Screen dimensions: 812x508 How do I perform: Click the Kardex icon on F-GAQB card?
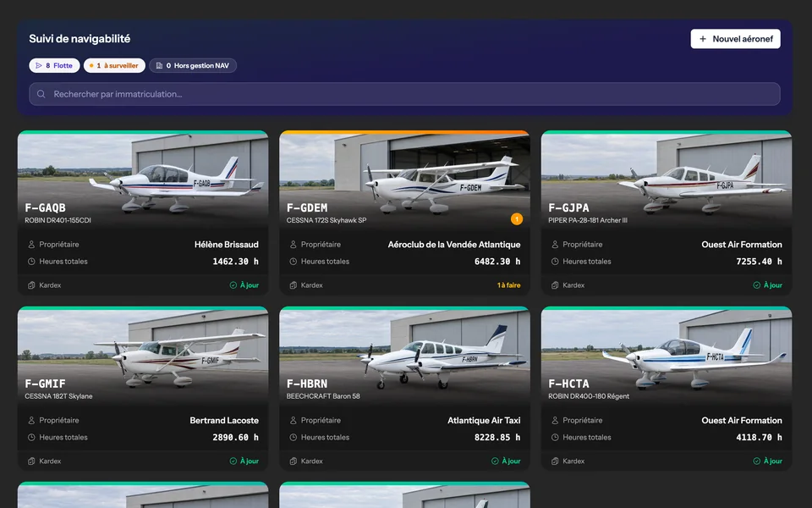click(31, 285)
